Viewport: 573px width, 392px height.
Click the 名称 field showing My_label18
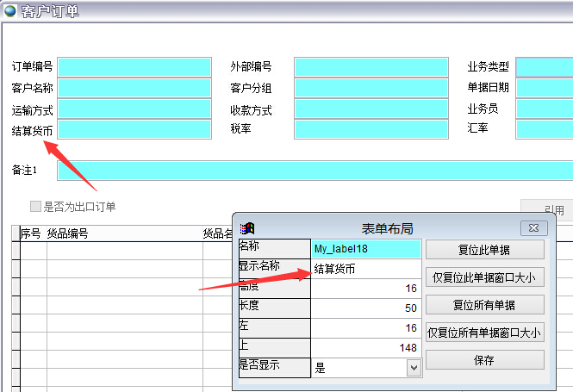[366, 249]
